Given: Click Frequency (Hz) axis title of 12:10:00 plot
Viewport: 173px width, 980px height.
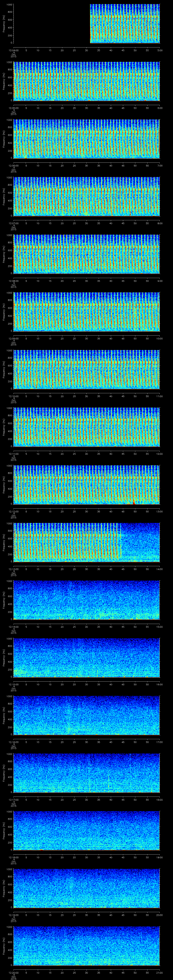Looking at the screenshot, I should point(4,370).
